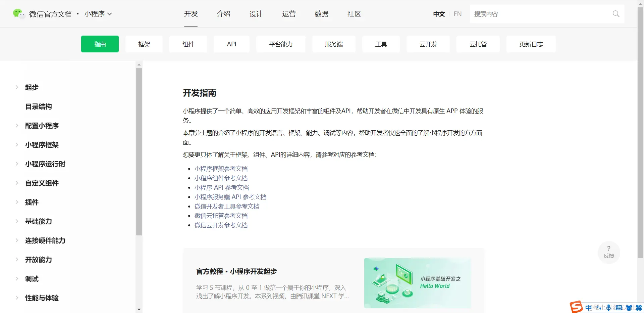The height and width of the screenshot is (313, 644).
Task: Select the 框架 sub-navigation button
Action: (x=144, y=44)
